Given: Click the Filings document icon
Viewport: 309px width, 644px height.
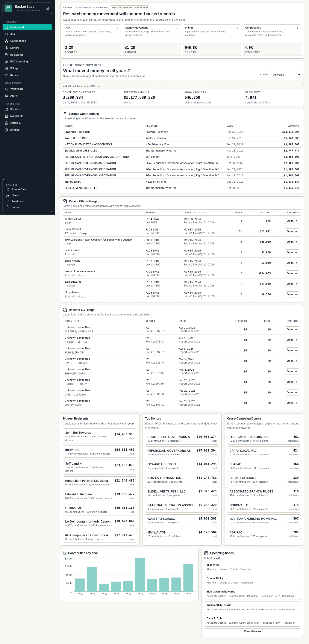Looking at the screenshot, I should [6, 68].
